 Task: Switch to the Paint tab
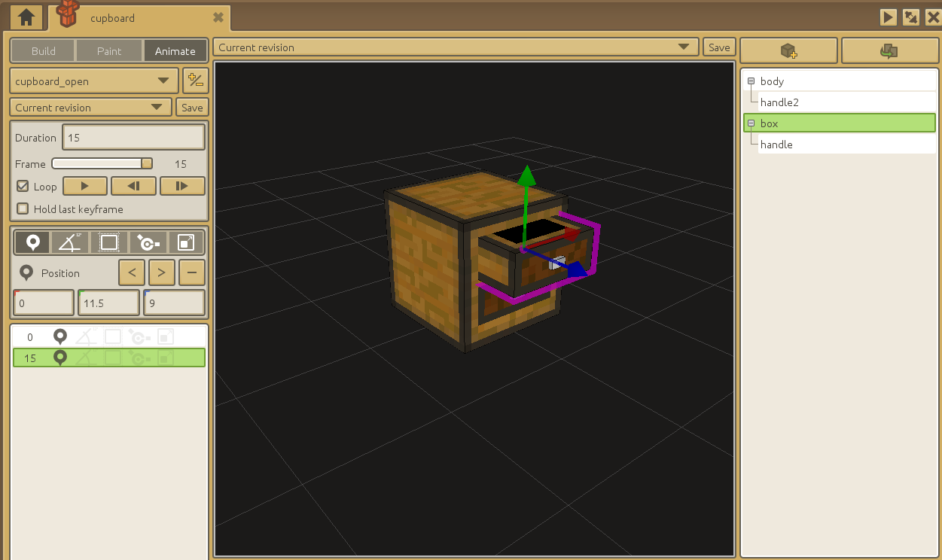[x=109, y=51]
